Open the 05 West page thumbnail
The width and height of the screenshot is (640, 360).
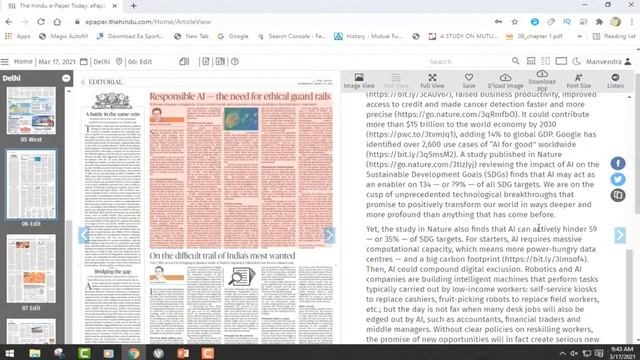pos(31,110)
